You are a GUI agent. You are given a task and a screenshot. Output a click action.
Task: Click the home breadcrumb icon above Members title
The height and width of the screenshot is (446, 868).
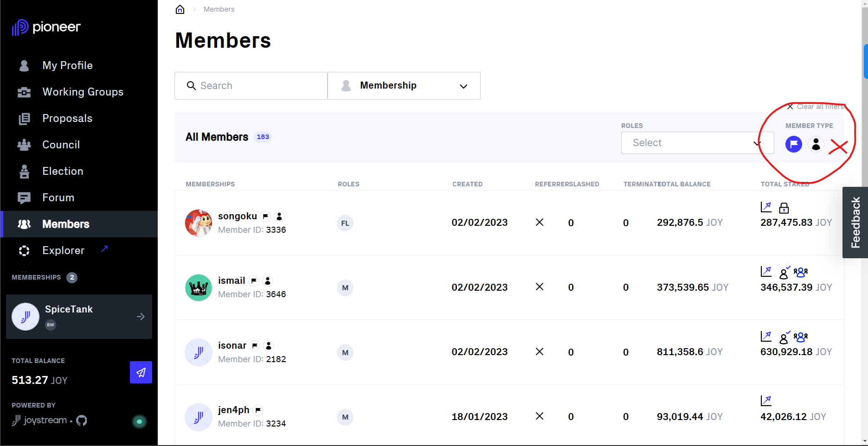[180, 9]
